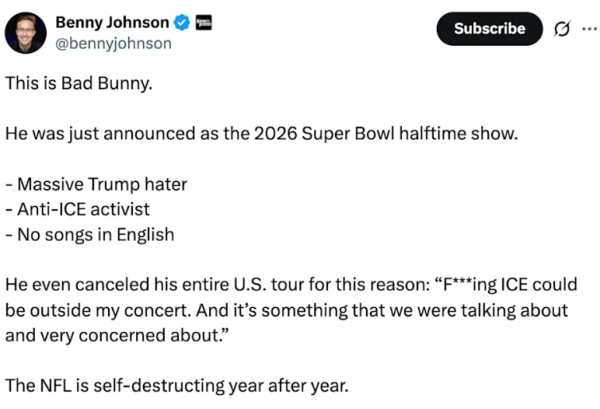Viewport: 600px width, 409px height.
Task: Click the affiliation badge beside the verified checkmark
Action: (203, 22)
